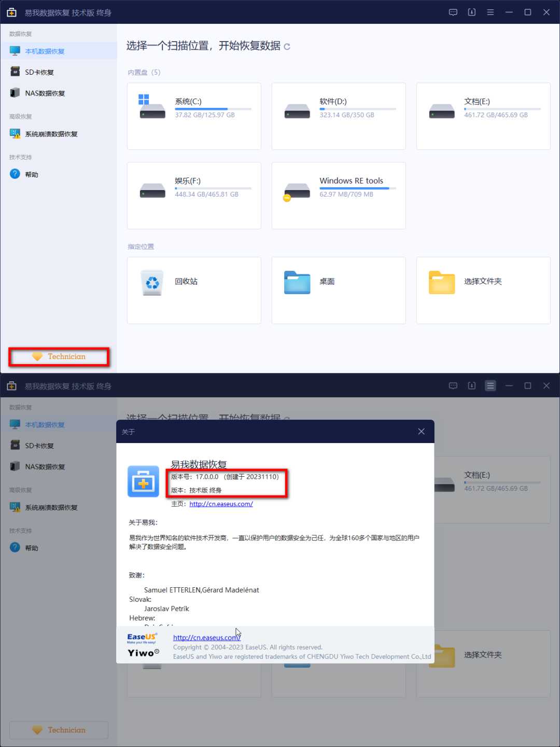
Task: Select Windows RE tools drive icon
Action: click(x=296, y=191)
